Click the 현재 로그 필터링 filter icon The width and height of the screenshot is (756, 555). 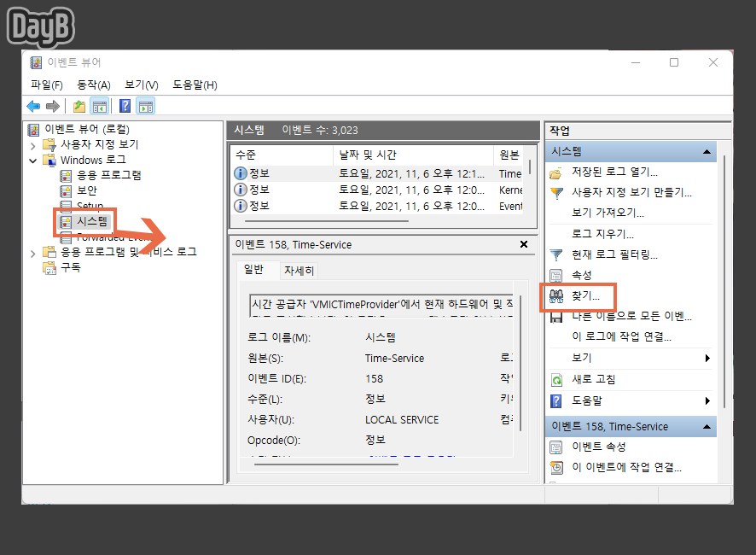click(x=555, y=254)
